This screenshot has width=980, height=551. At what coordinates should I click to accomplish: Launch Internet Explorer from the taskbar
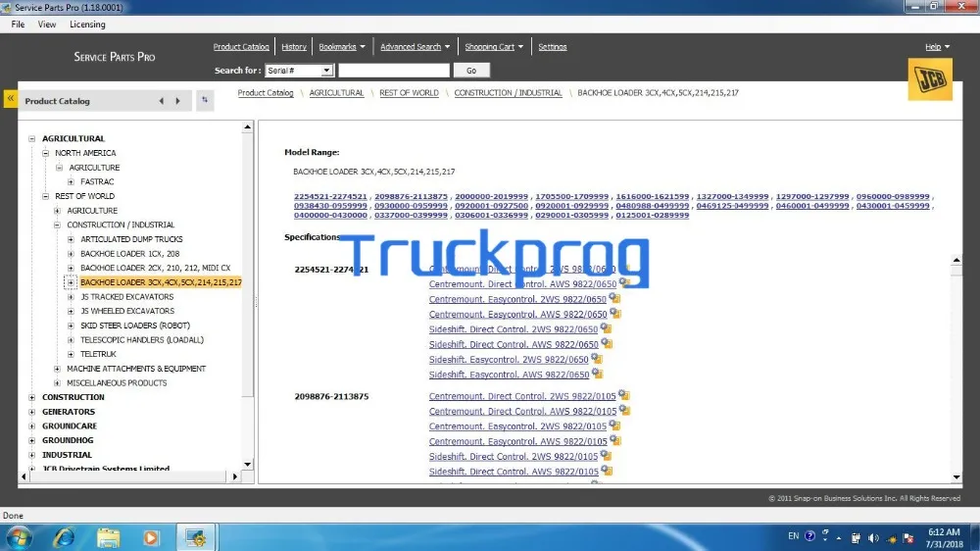coord(64,538)
